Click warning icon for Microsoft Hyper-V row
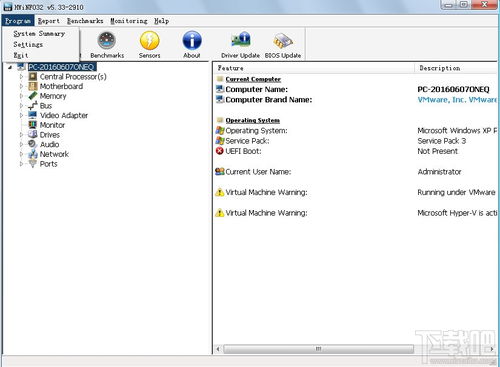 coord(220,213)
